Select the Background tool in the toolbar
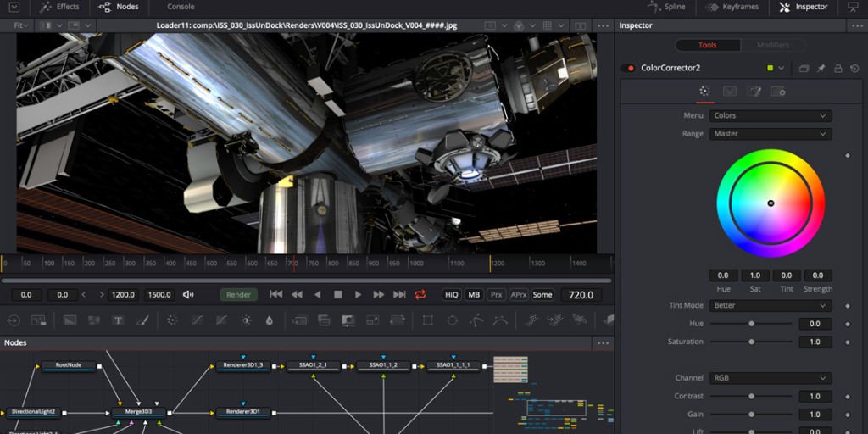Image resolution: width=868 pixels, height=434 pixels. (x=70, y=320)
